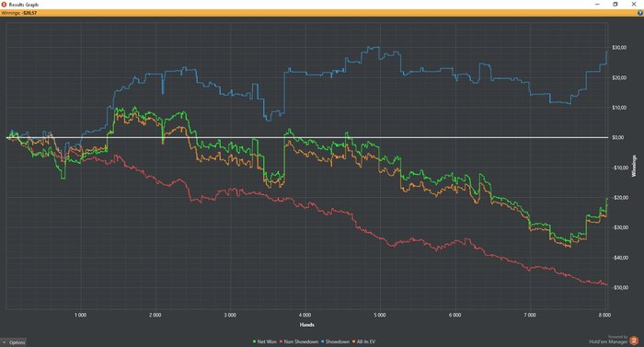
Task: Open the Hold'em Manager 2 logo
Action: click(x=634, y=341)
